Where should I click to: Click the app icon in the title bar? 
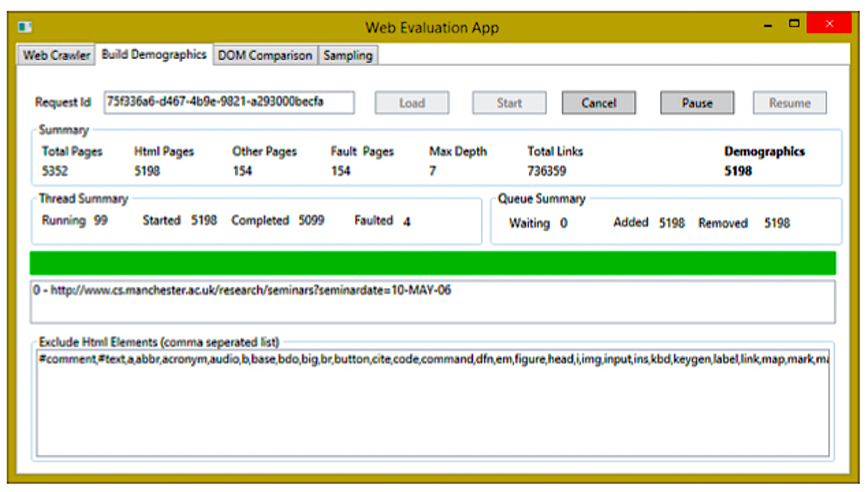26,28
